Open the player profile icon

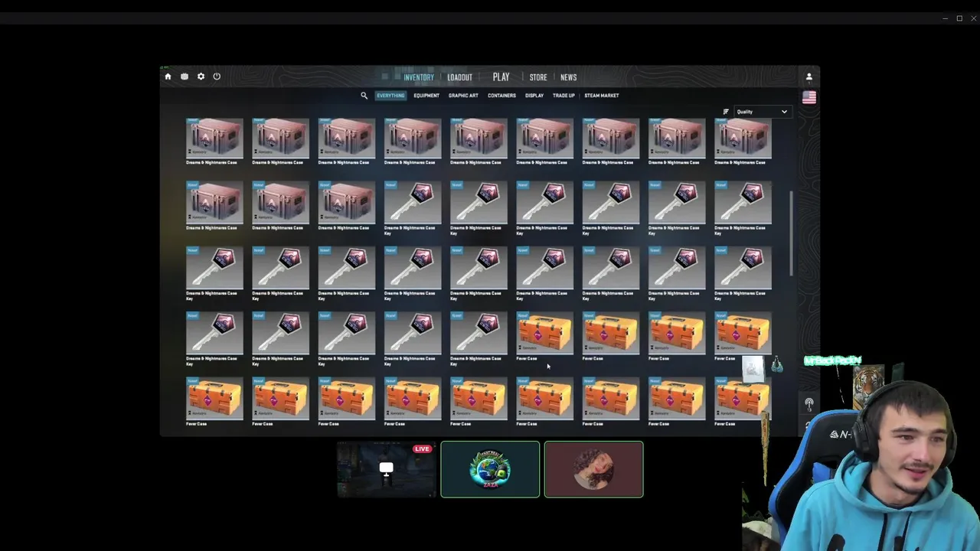click(x=808, y=77)
